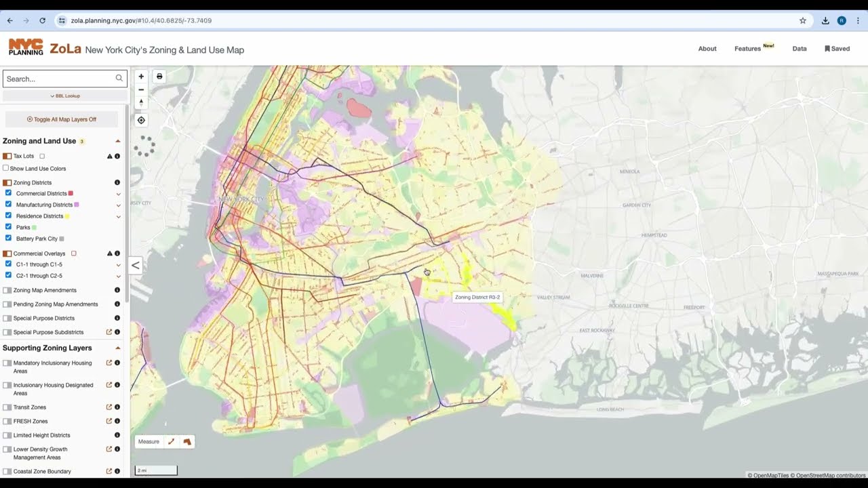
Task: Open external link for Transit Zones
Action: click(109, 407)
